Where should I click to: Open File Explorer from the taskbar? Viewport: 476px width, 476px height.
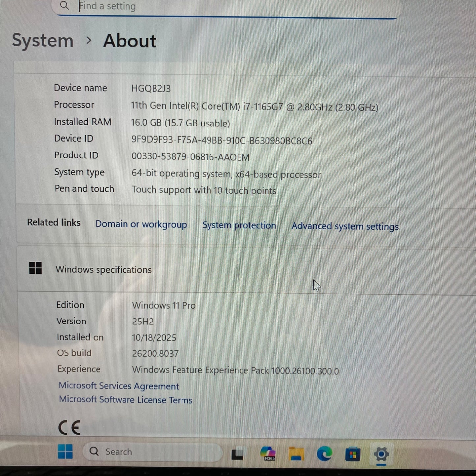pos(296,454)
